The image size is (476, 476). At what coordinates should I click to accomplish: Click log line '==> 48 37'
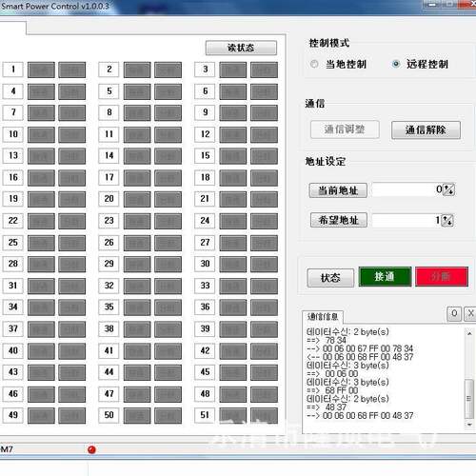(327, 407)
